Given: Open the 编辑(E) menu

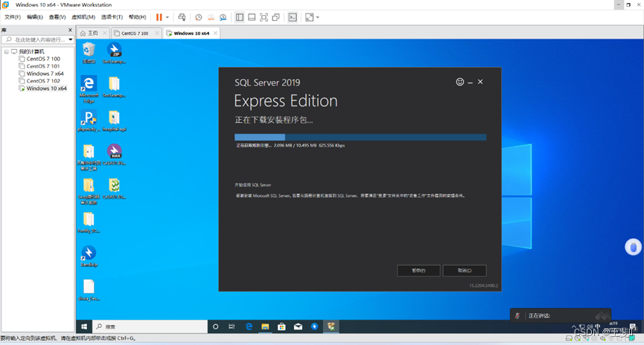Looking at the screenshot, I should 34,17.
